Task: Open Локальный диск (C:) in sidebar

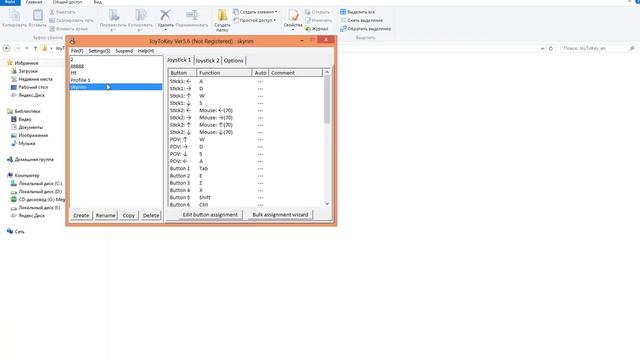Action: pos(40,183)
